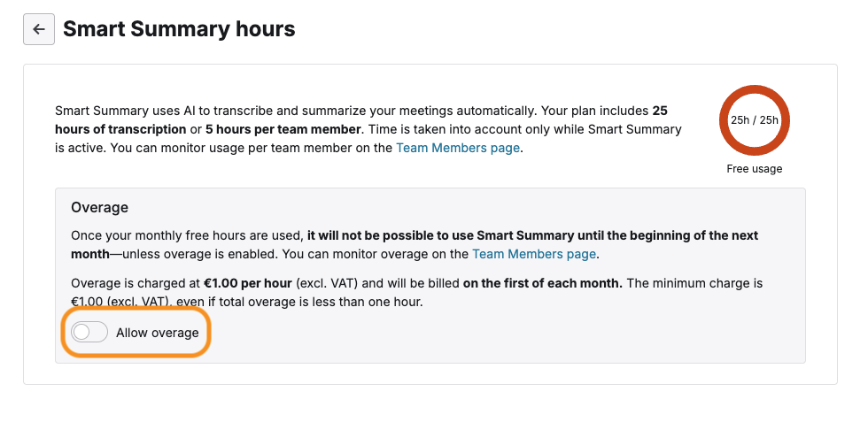Go back using the left arrow button
The image size is (868, 430).
point(39,29)
